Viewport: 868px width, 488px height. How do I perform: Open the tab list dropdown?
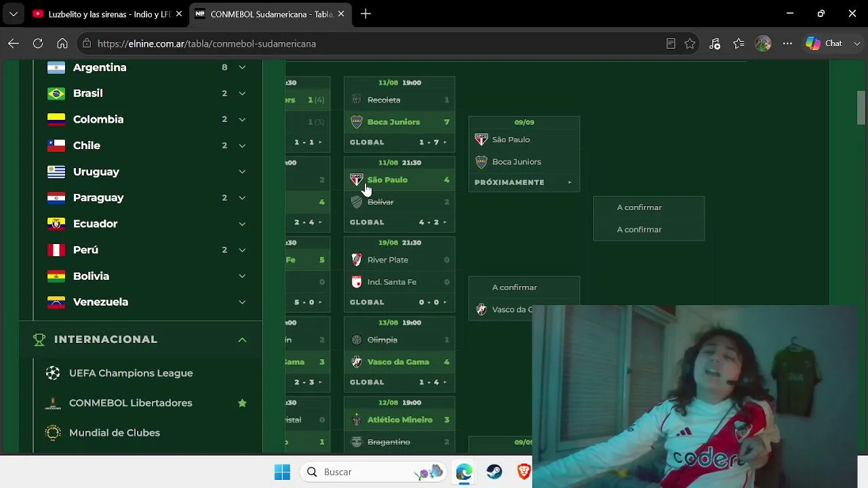pos(13,14)
